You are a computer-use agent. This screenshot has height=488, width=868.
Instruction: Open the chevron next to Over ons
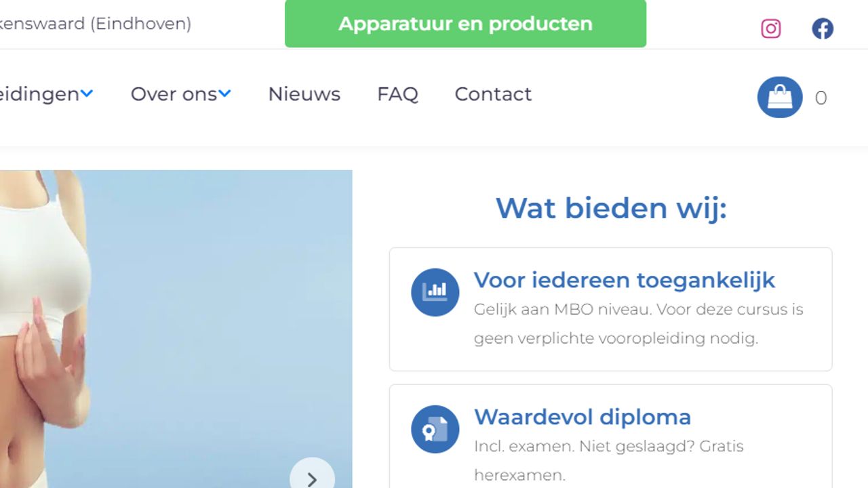coord(225,94)
